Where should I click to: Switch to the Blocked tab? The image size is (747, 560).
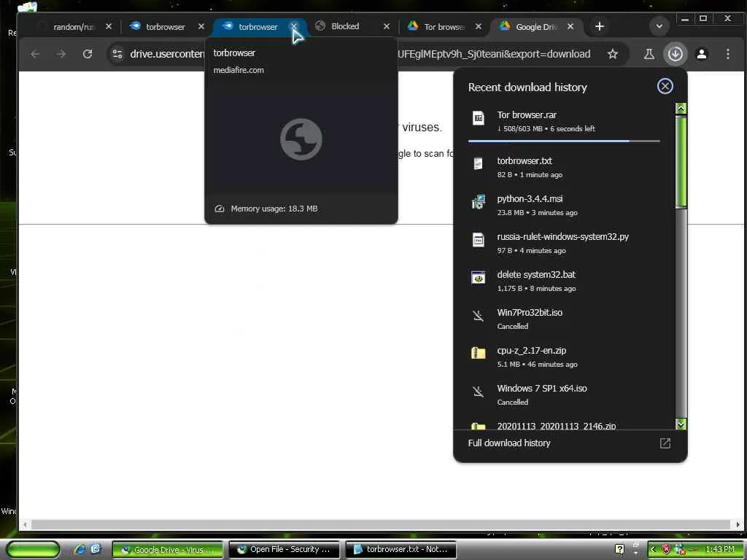[x=345, y=27]
